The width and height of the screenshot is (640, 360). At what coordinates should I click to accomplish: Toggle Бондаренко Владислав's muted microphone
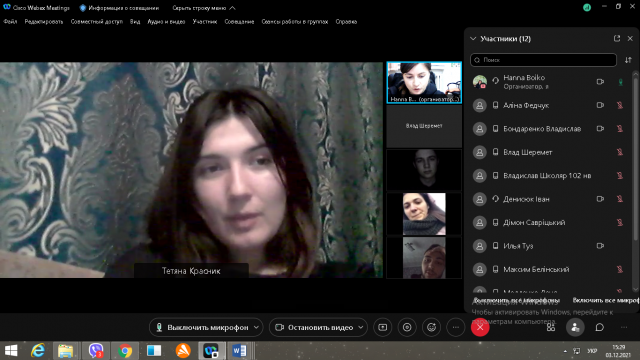(x=620, y=129)
